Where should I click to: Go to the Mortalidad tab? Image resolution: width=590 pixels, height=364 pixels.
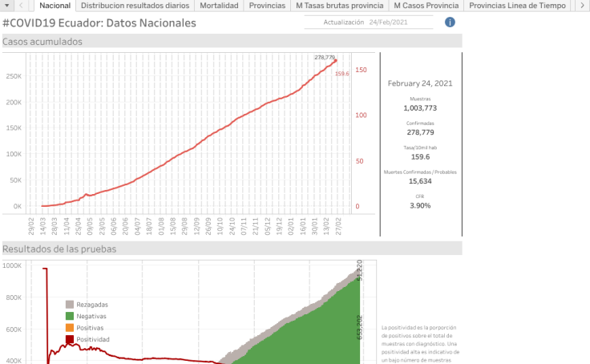click(218, 6)
